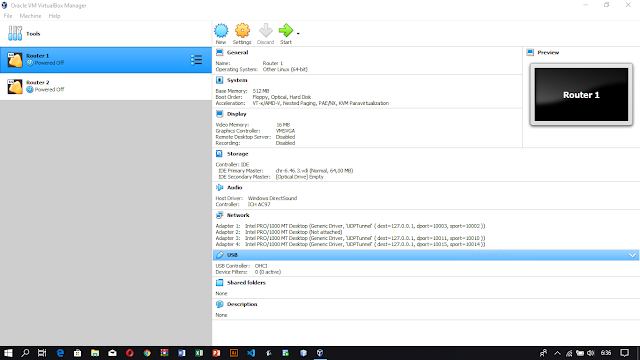Launch Google Chrome from taskbar
This screenshot has height=360, width=640.
click(147, 353)
